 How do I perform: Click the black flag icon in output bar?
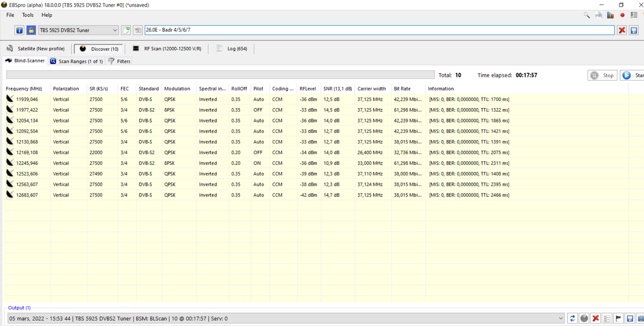[619, 318]
